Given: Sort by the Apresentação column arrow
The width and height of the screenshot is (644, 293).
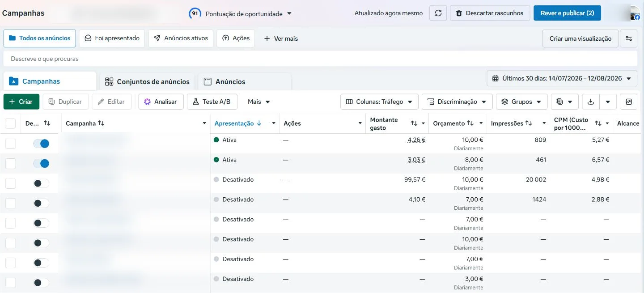Looking at the screenshot, I should click(x=259, y=123).
